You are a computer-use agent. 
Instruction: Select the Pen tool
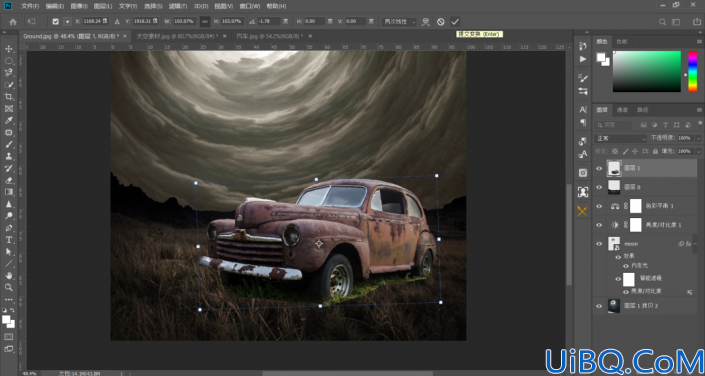tap(9, 228)
